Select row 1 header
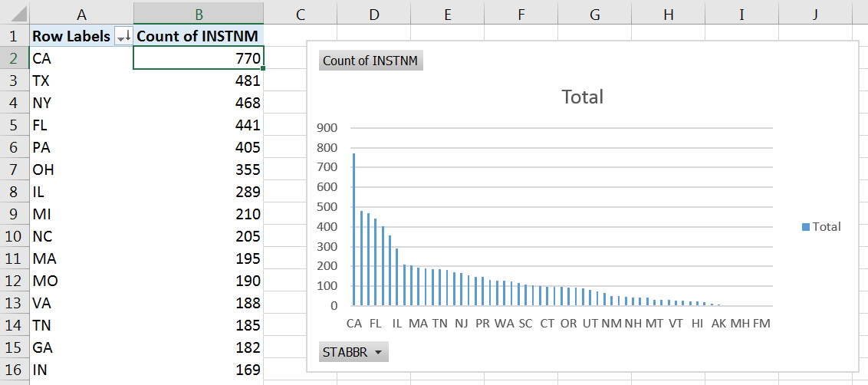Viewport: 868px width, 385px height. 15,36
